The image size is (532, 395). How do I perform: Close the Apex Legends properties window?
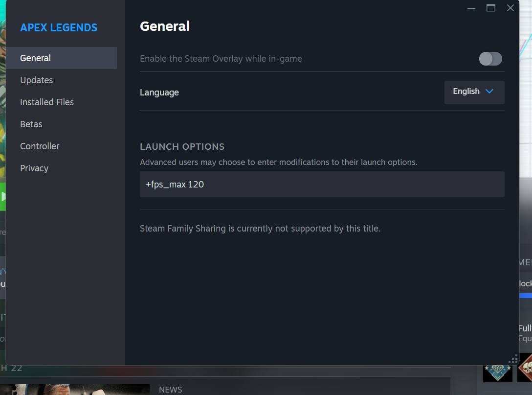(x=510, y=8)
